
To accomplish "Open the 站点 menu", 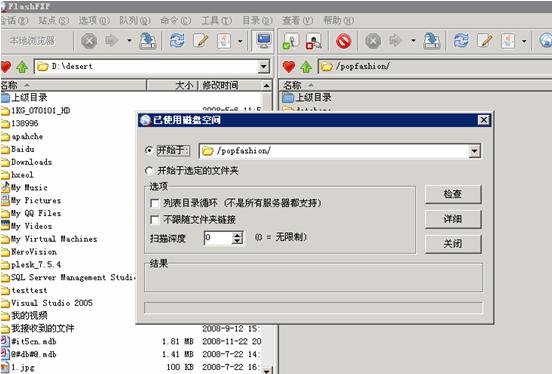I will (x=54, y=20).
